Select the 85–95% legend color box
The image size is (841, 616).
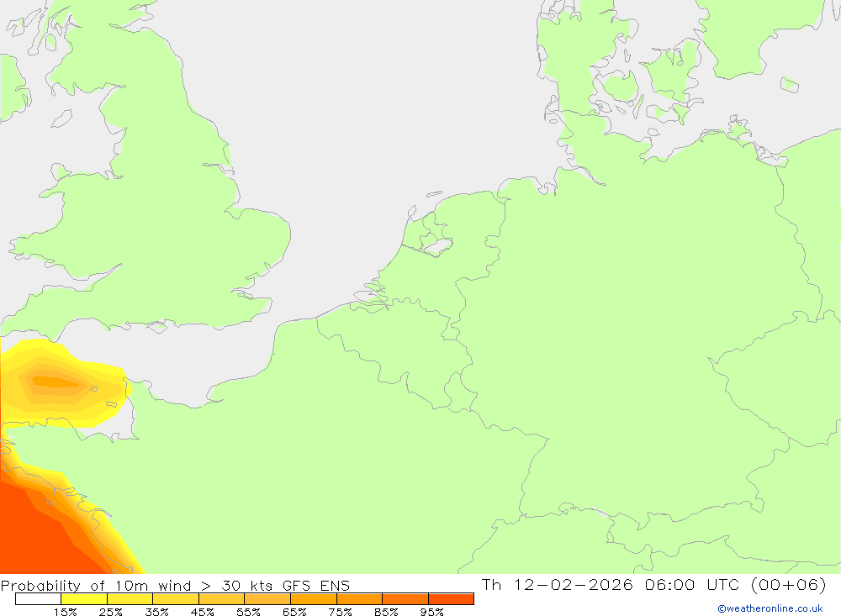click(x=405, y=599)
